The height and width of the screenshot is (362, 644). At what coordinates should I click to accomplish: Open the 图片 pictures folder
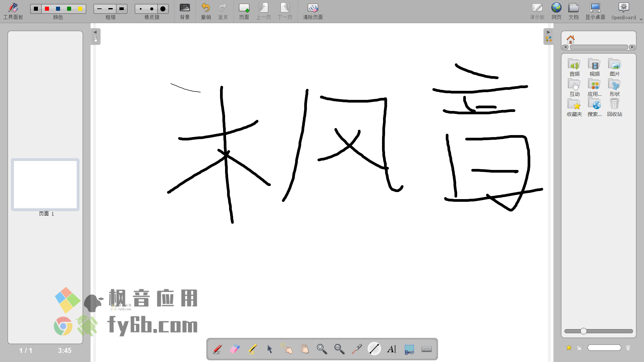[614, 67]
